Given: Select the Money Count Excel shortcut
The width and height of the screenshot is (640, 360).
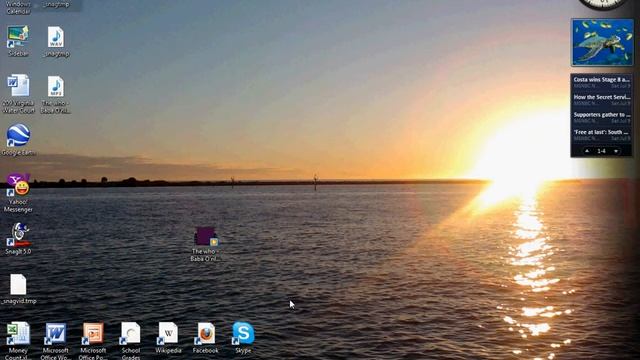Looking at the screenshot, I should (18, 333).
